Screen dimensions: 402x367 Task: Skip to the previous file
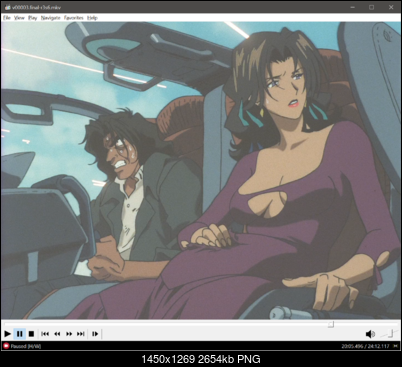[45, 334]
